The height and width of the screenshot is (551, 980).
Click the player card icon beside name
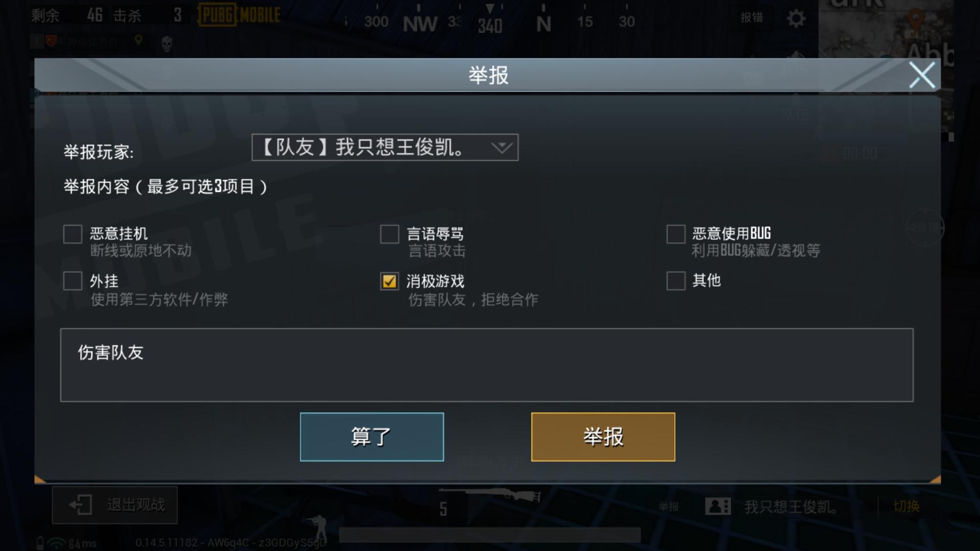[x=718, y=507]
